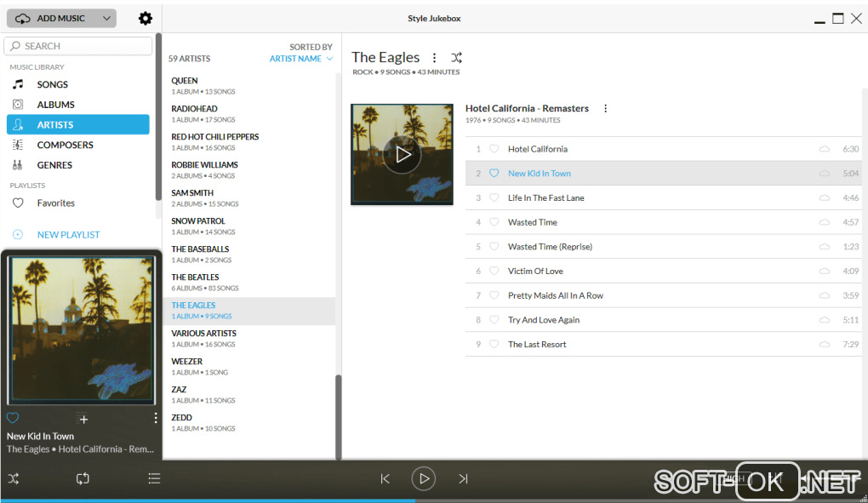Select the Queen artist
This screenshot has height=503, width=868.
249,86
